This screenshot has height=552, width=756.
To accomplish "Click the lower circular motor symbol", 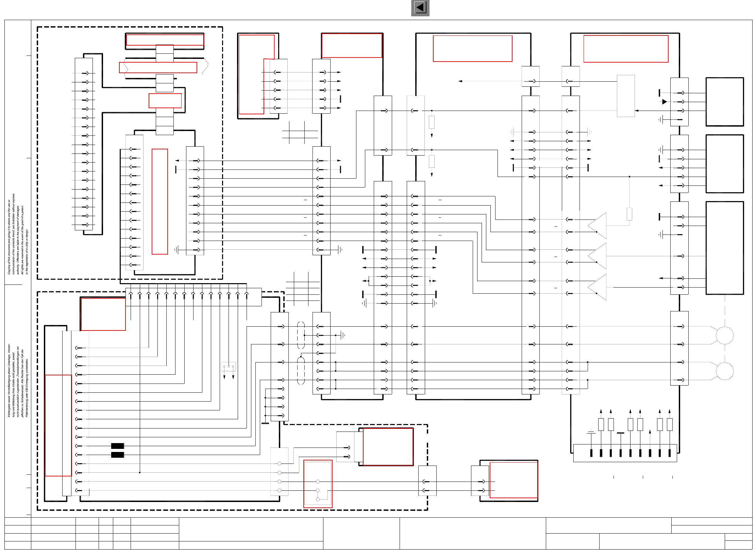I will (x=724, y=371).
